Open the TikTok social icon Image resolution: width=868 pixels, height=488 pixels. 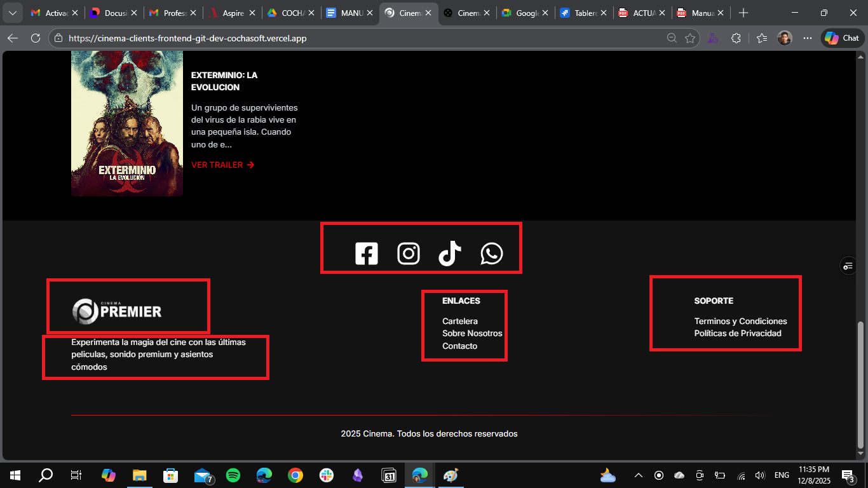pyautogui.click(x=450, y=254)
